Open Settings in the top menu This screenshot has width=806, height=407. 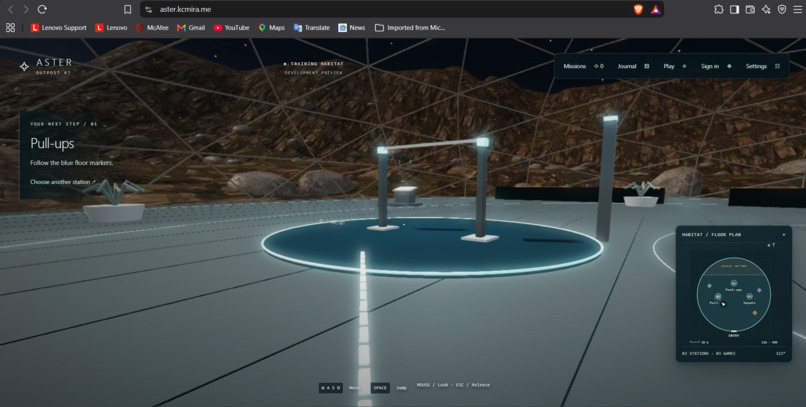(763, 66)
